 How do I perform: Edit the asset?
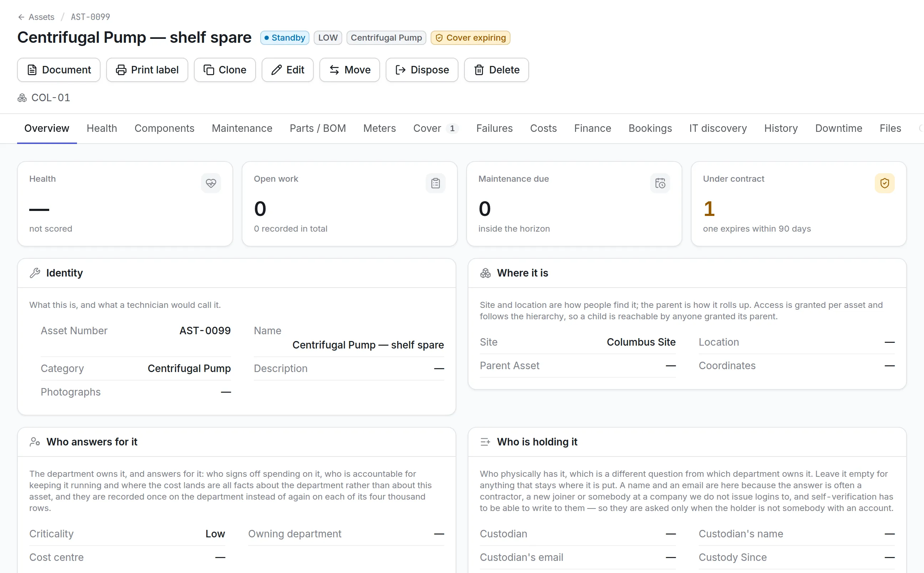[288, 70]
